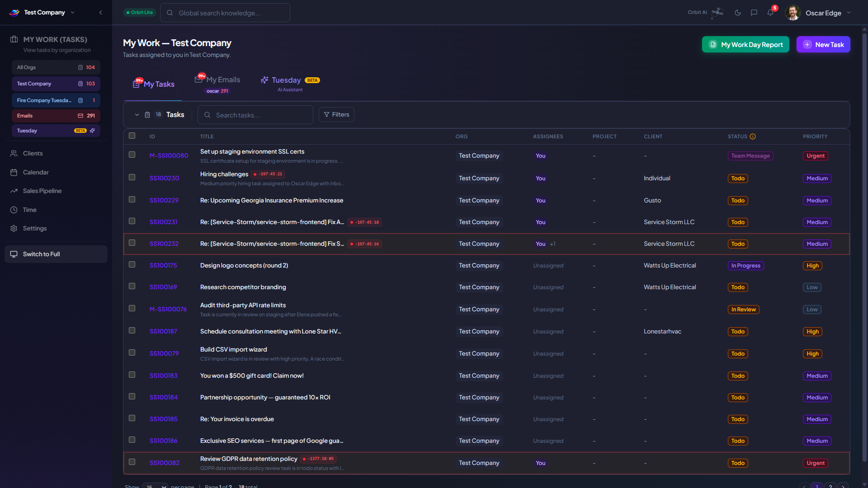Open notifications bell icon
This screenshot has height=488, width=868.
[770, 13]
